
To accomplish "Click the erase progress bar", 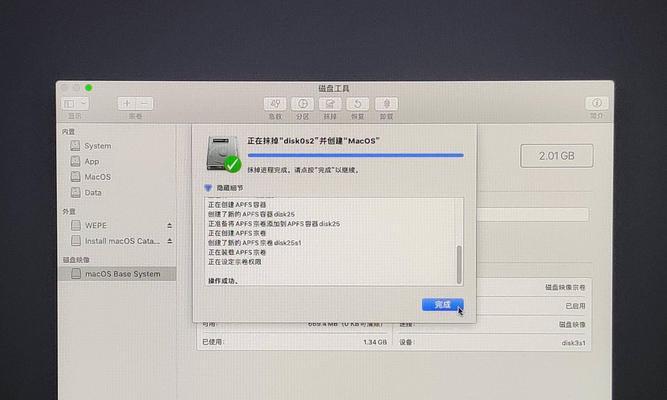I will tap(356, 155).
